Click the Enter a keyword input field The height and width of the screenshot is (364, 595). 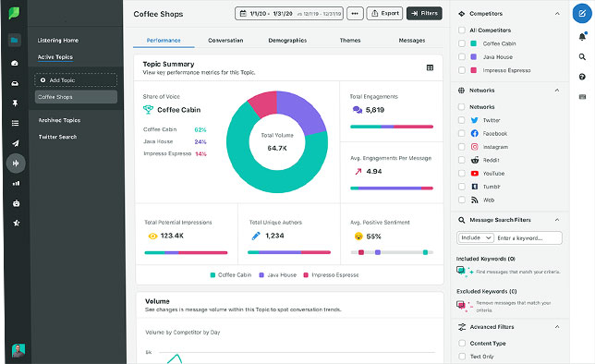tap(528, 238)
